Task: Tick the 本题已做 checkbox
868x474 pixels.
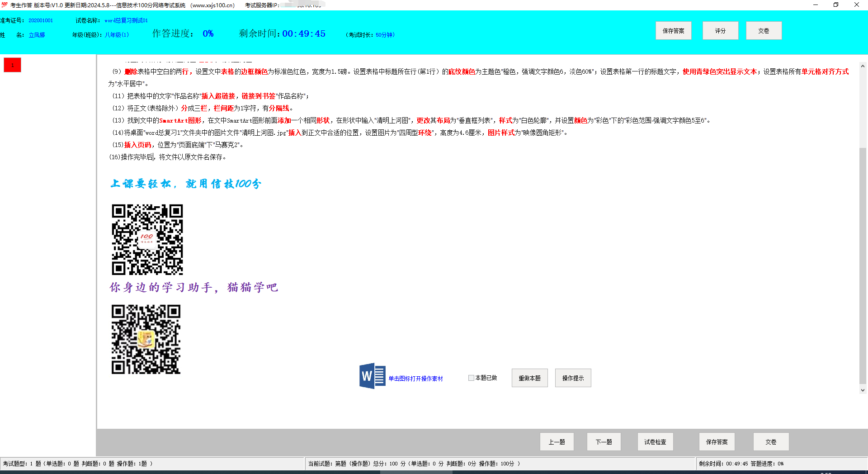Action: coord(471,378)
